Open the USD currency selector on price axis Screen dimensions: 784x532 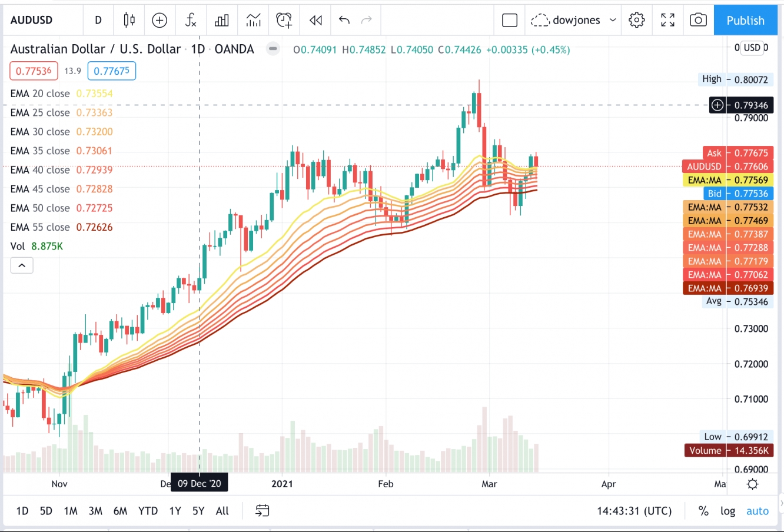point(752,48)
